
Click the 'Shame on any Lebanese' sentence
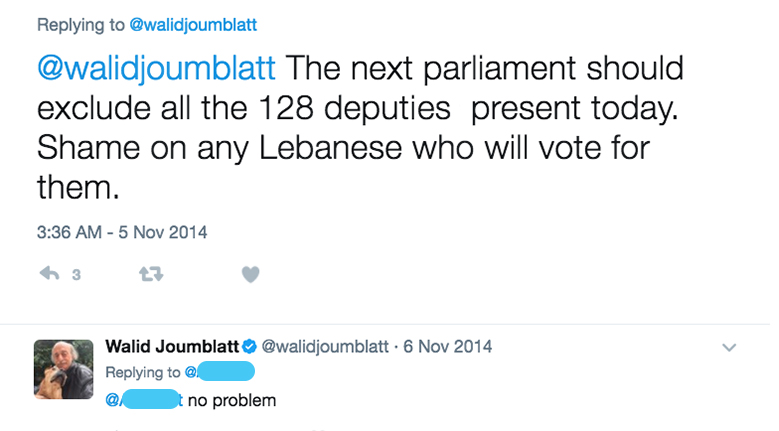pos(200,149)
